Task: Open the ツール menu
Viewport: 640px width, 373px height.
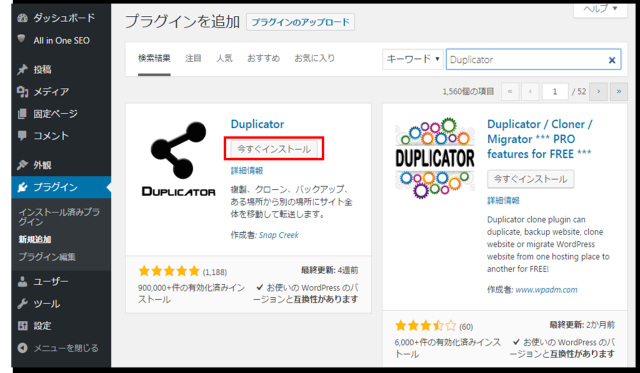Action: (x=61, y=304)
